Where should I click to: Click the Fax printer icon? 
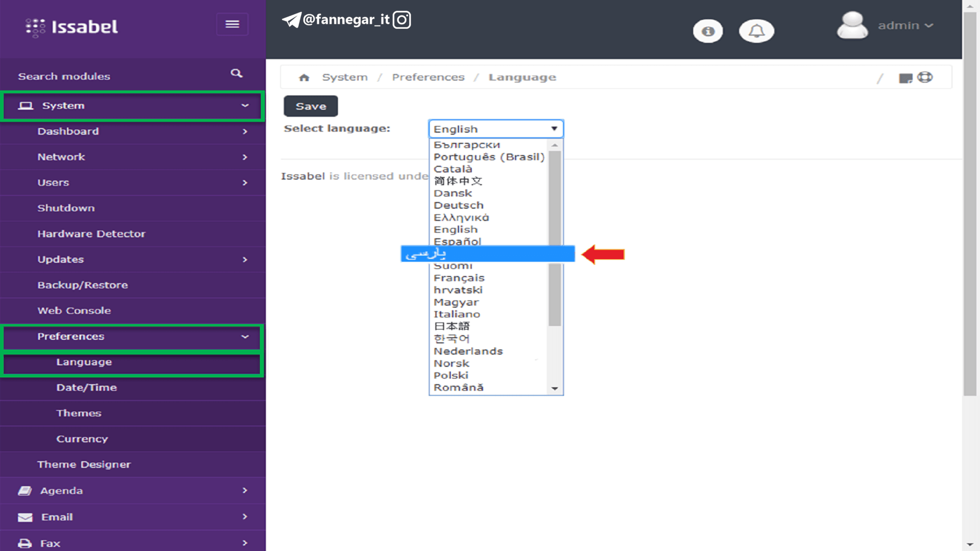tap(25, 543)
